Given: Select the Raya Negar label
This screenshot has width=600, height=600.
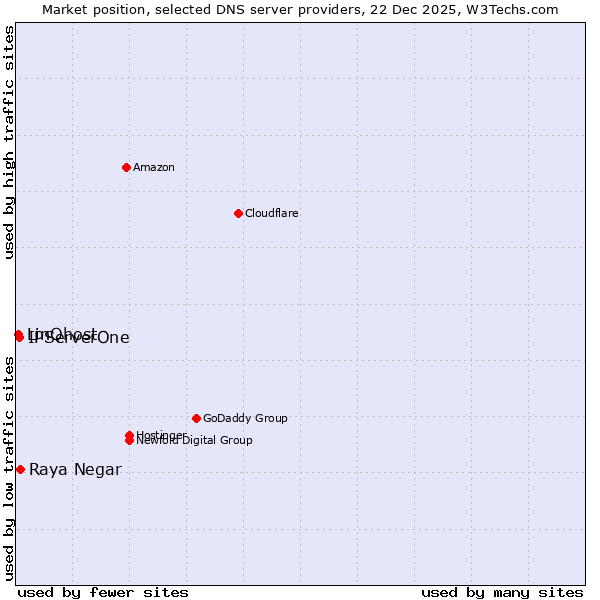Looking at the screenshot, I should pos(76,470).
